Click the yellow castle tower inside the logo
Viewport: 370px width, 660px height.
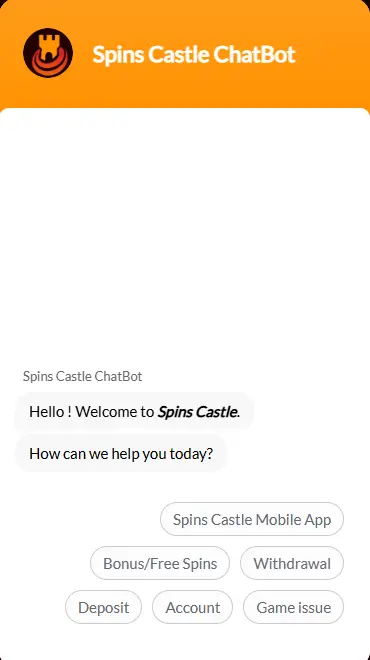coord(48,47)
